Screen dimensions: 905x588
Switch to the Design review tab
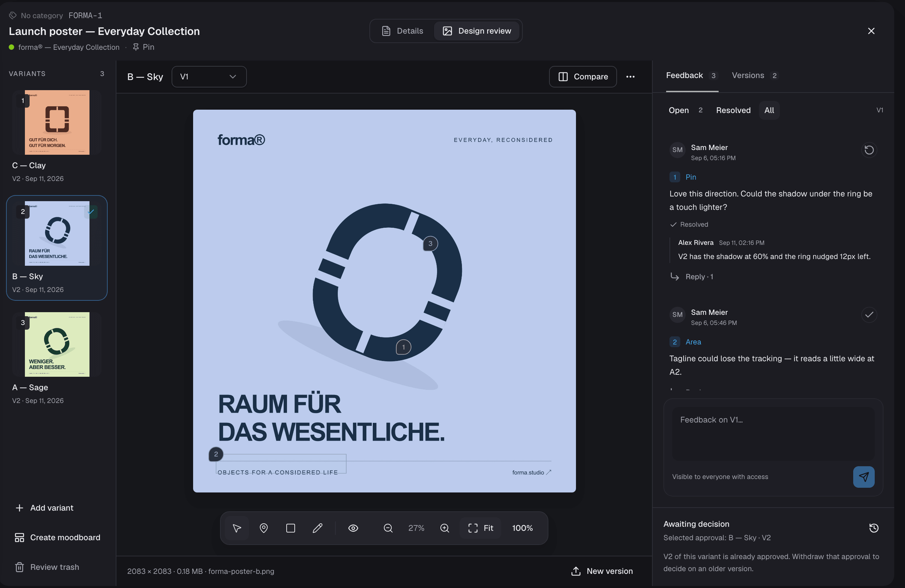[x=477, y=31]
